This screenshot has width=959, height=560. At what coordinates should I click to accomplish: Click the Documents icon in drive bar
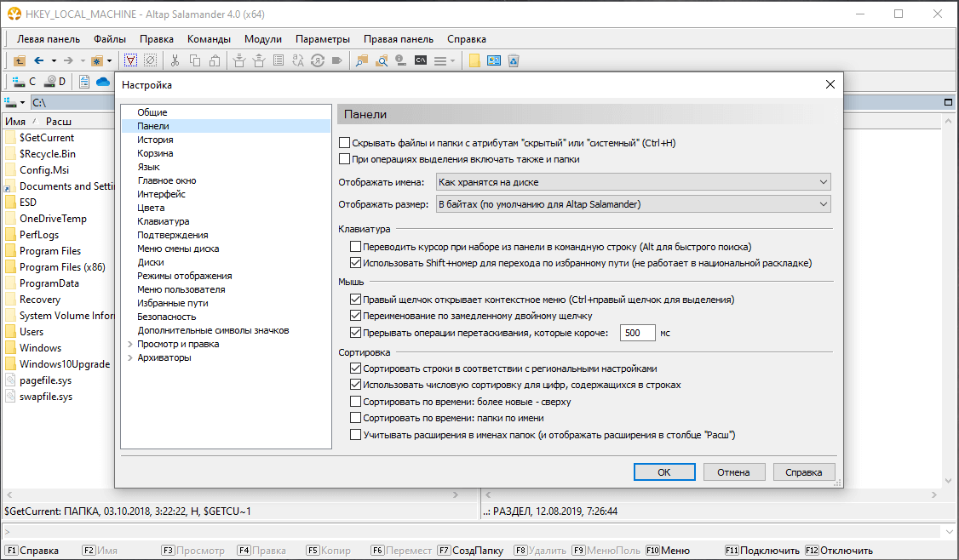click(83, 82)
